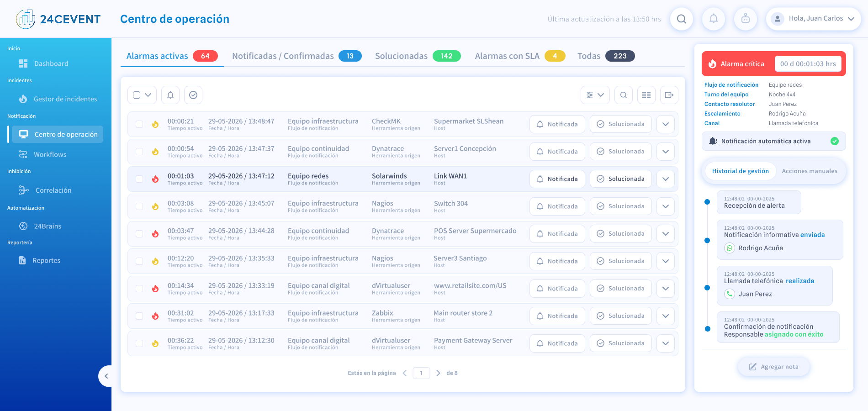This screenshot has width=868, height=411.
Task: Check the Supermarket SLShean alarm row checkbox
Action: tap(139, 124)
